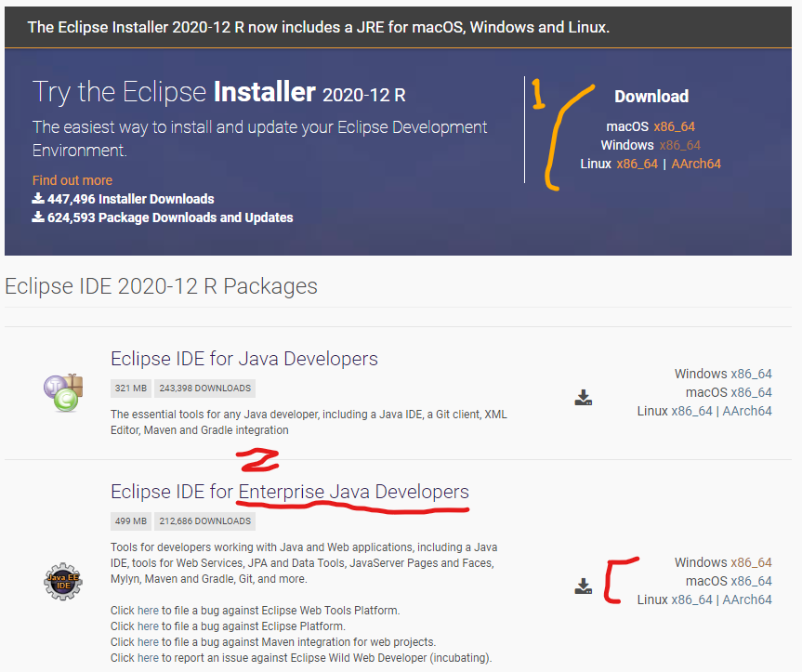This screenshot has height=672, width=802.
Task: Click the easiest way to install description text
Action: point(259,138)
